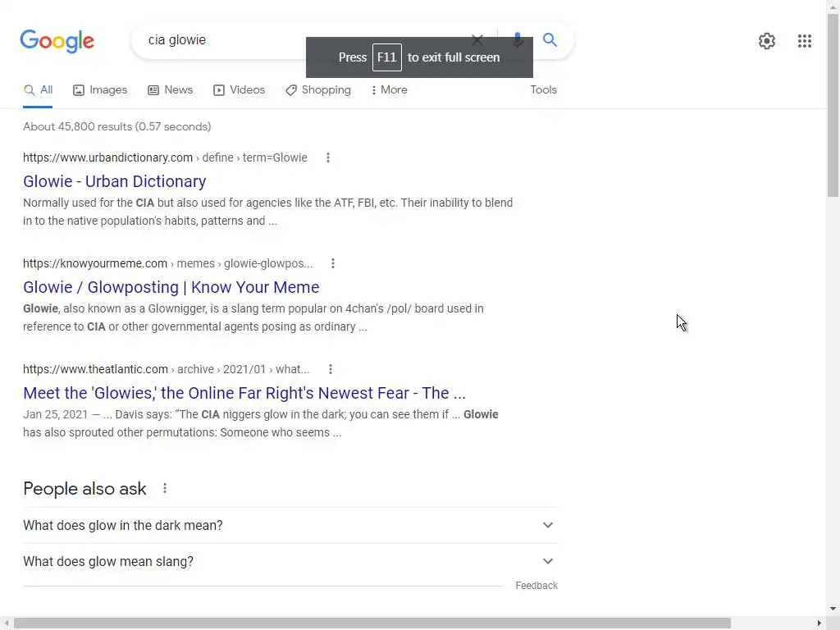Open the Google logo home link
The width and height of the screenshot is (840, 630).
tap(57, 41)
